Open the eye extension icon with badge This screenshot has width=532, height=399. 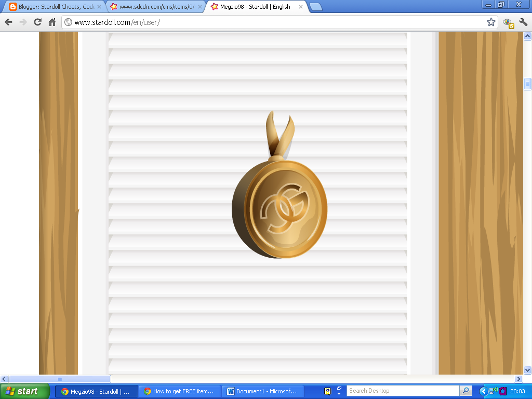click(508, 23)
